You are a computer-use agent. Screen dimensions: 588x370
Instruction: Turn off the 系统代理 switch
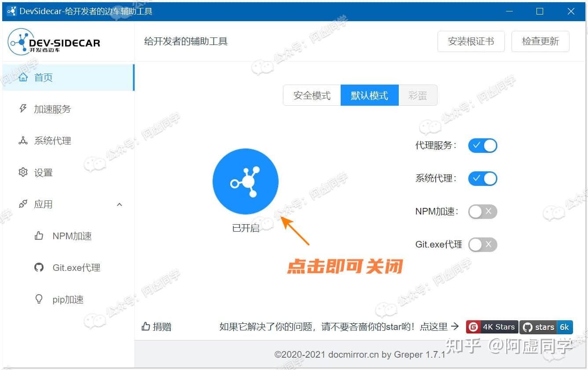(482, 178)
